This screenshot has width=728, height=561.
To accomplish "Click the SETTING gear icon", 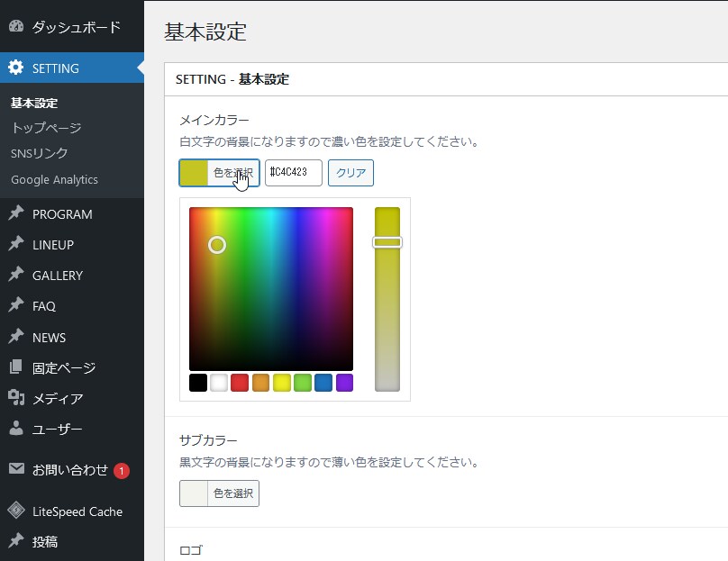I will point(16,68).
